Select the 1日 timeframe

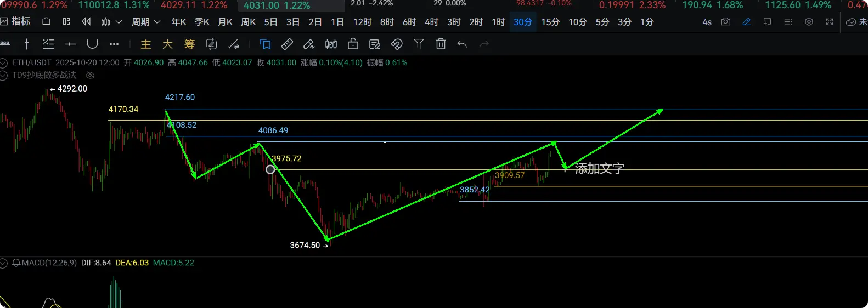coord(337,22)
